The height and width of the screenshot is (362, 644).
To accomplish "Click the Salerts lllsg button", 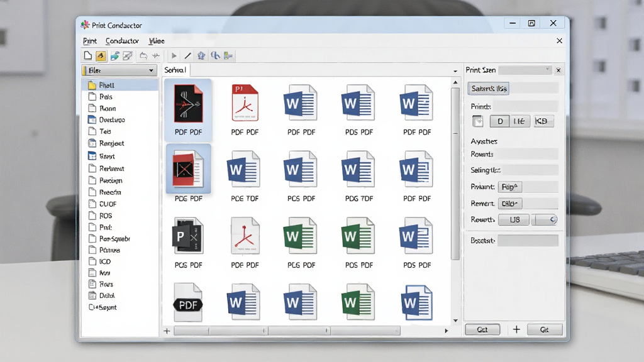I will coord(489,88).
